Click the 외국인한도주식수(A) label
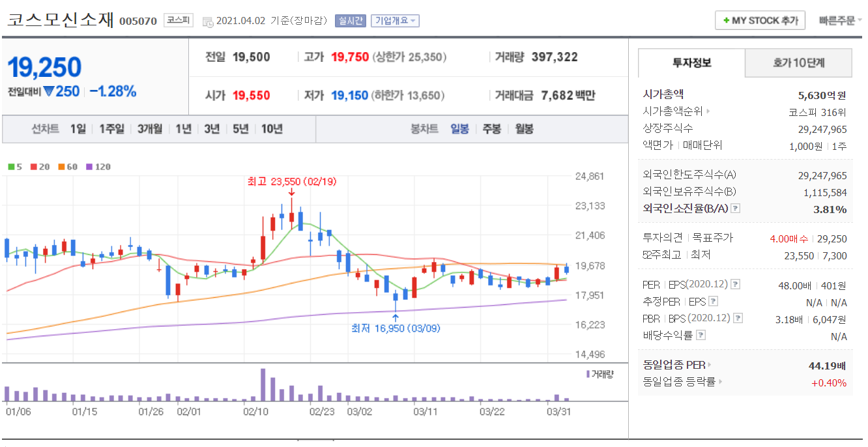Viewport: 868px width, 447px height. click(x=690, y=175)
